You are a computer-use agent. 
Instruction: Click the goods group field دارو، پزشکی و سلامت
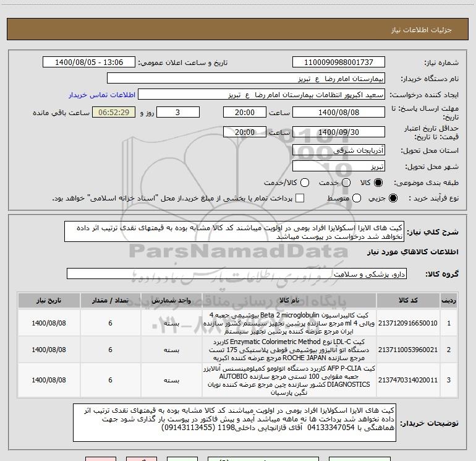237,274
